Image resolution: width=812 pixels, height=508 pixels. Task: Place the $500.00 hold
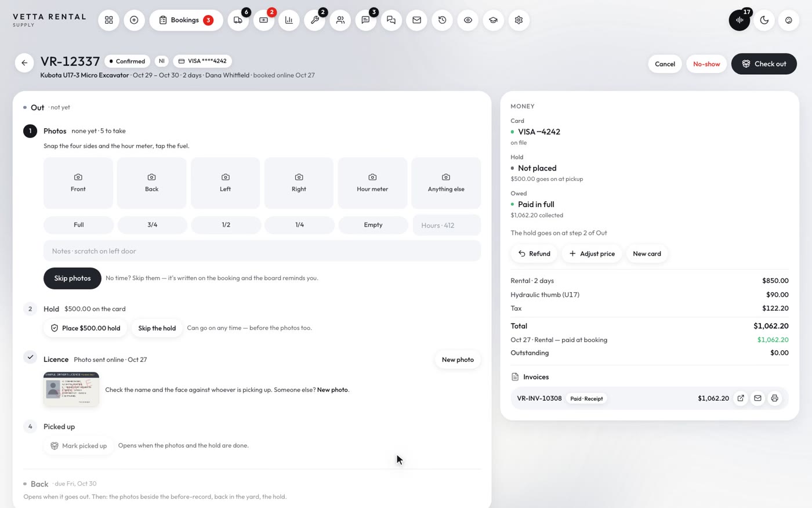[x=85, y=328]
